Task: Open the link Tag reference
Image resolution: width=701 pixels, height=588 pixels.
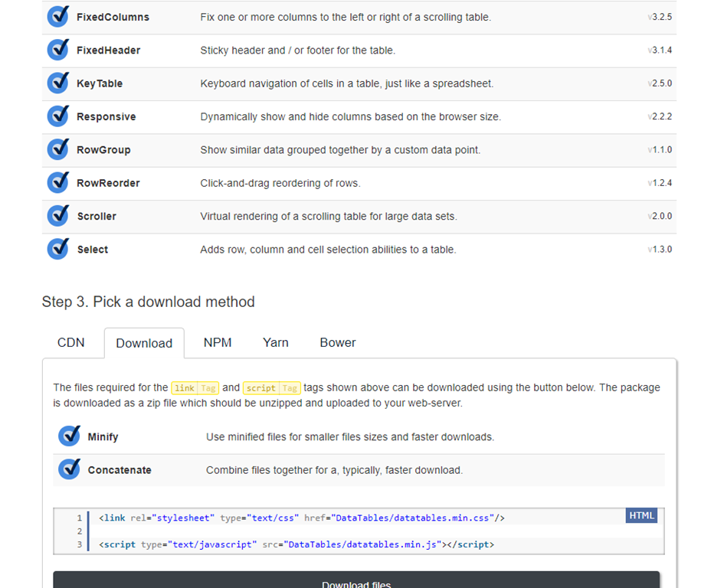Action: pos(195,388)
